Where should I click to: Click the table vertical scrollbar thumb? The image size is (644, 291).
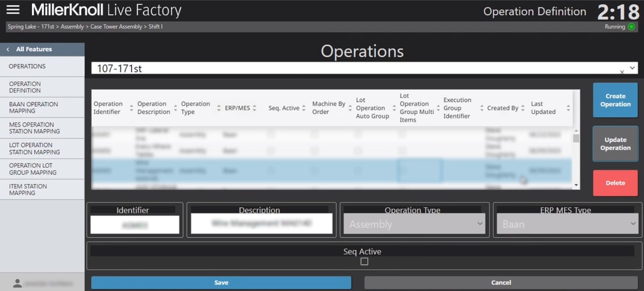(x=576, y=138)
